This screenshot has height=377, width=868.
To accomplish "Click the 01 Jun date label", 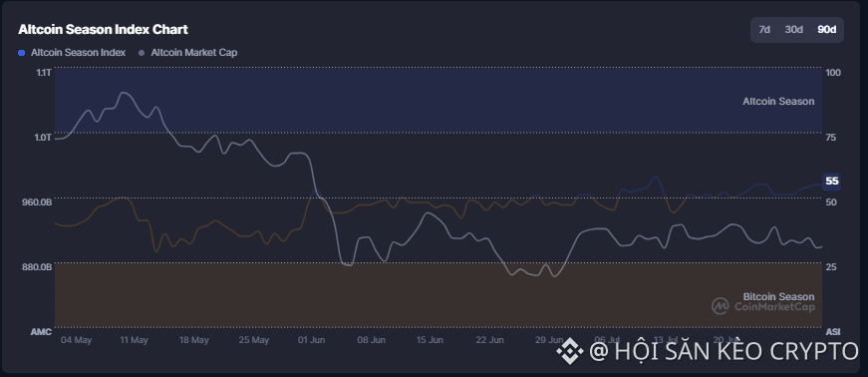I will coord(311,340).
